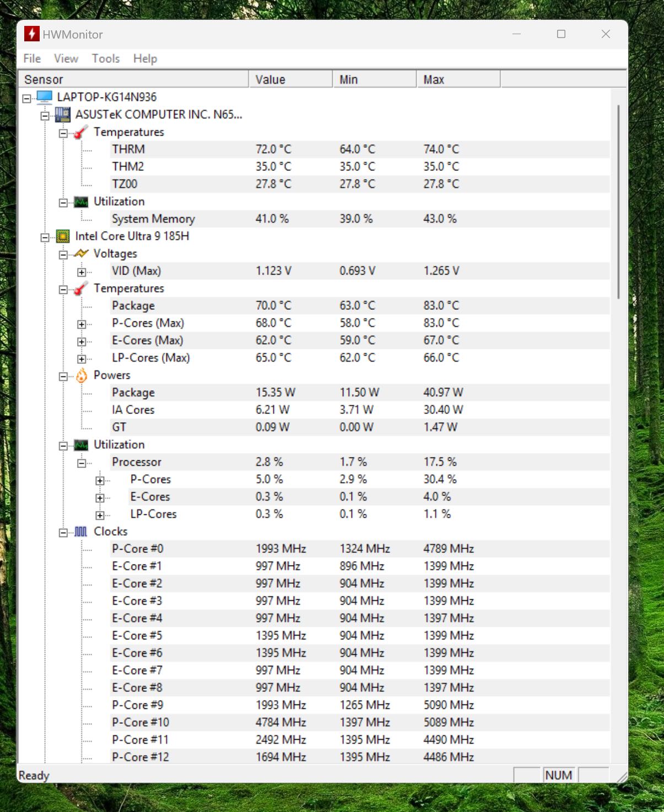664x812 pixels.
Task: Click the HWMonitor lightning bolt app icon
Action: pos(31,34)
